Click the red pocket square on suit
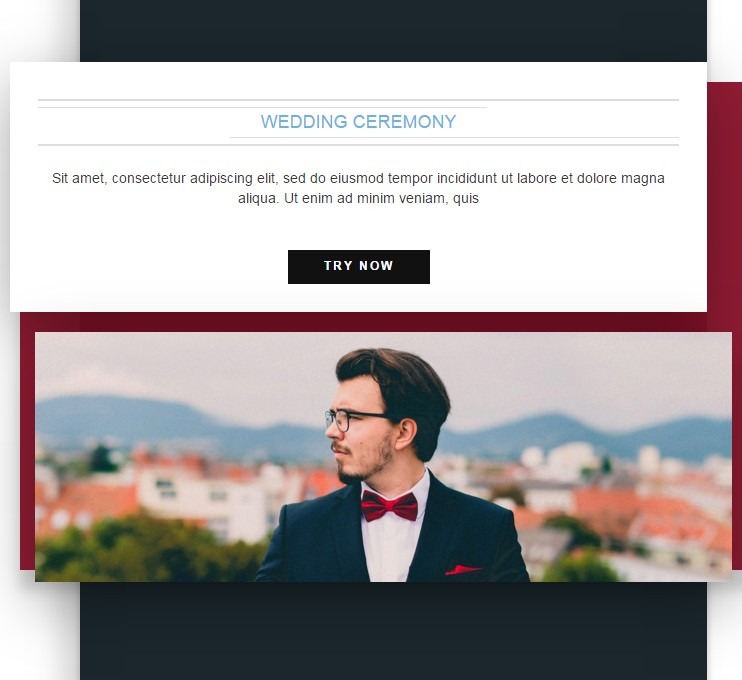The width and height of the screenshot is (742, 680). [x=463, y=570]
